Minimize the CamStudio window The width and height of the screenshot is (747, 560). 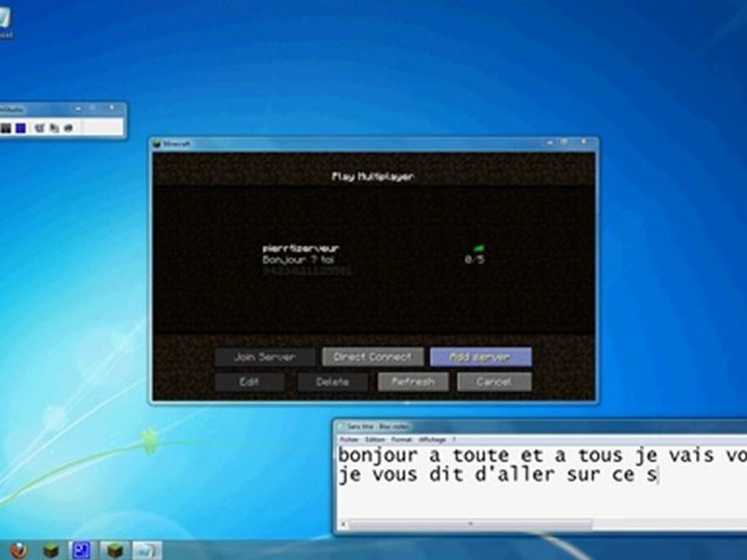point(78,109)
